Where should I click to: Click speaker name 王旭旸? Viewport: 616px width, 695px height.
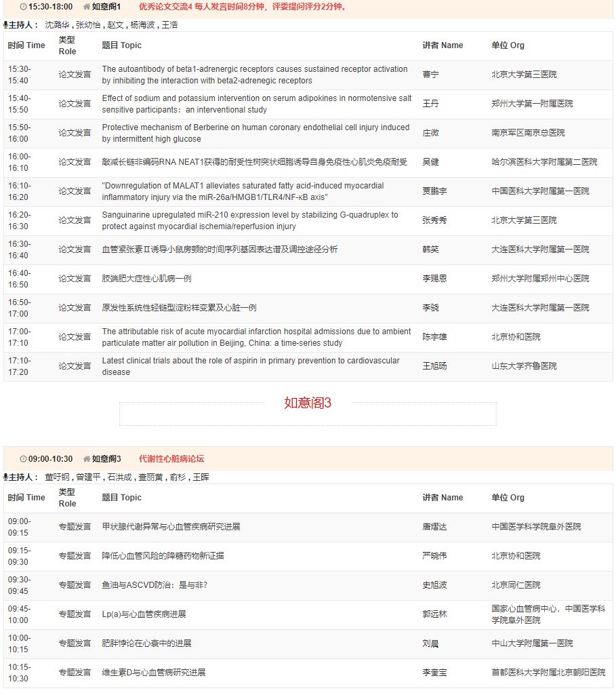[x=434, y=366]
